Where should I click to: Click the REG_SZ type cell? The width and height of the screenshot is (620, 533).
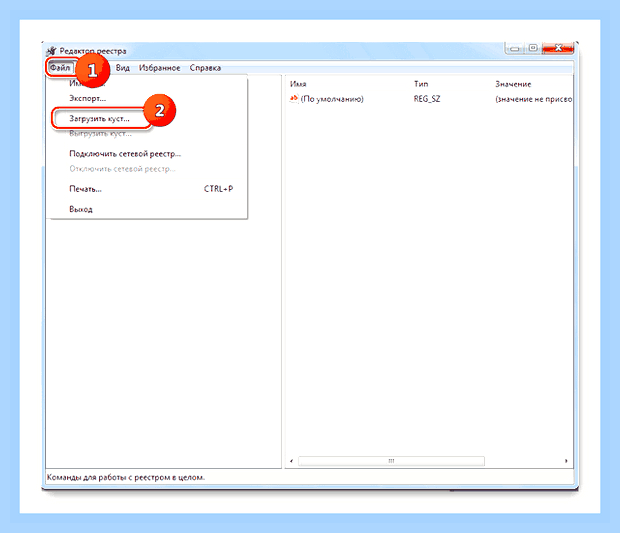click(427, 99)
